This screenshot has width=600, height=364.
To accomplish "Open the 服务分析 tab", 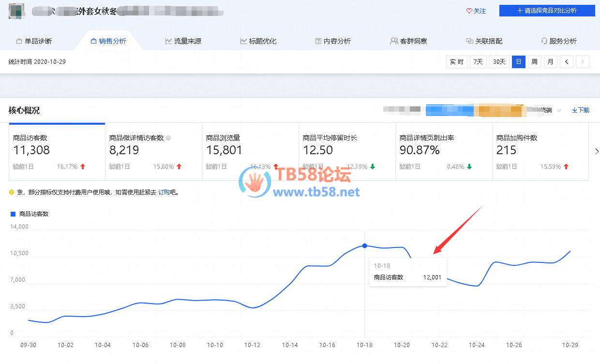I will click(x=559, y=41).
